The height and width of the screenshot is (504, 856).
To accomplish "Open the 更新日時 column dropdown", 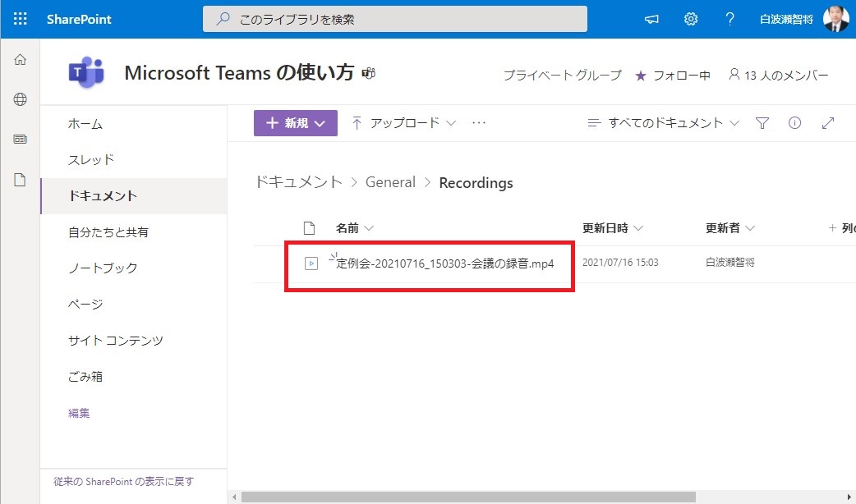I will (613, 228).
